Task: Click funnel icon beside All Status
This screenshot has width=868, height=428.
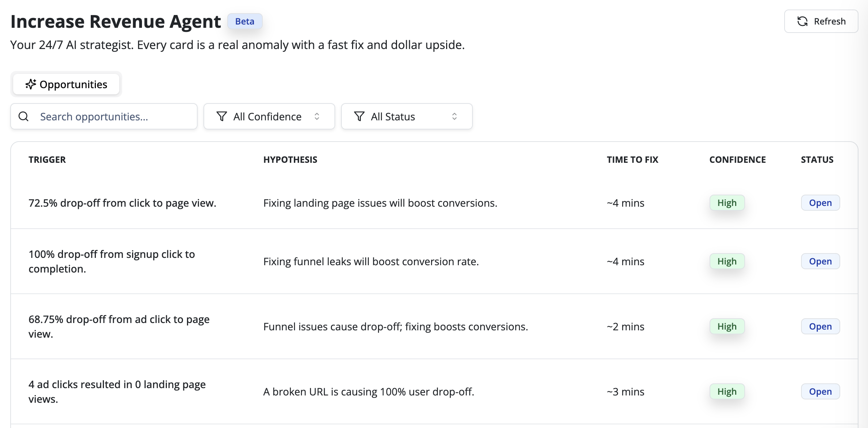Action: pyautogui.click(x=359, y=117)
